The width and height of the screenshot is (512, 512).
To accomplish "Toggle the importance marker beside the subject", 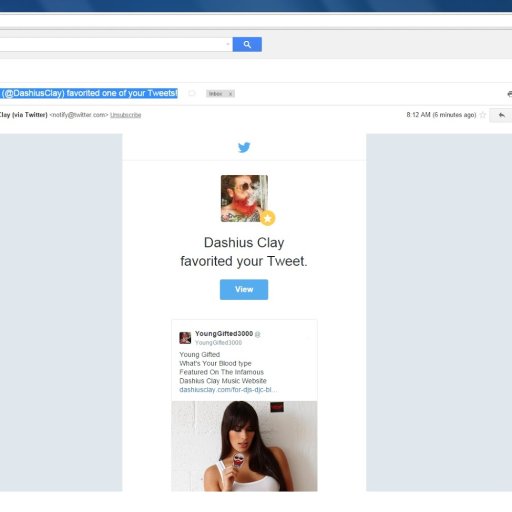I will (x=192, y=93).
